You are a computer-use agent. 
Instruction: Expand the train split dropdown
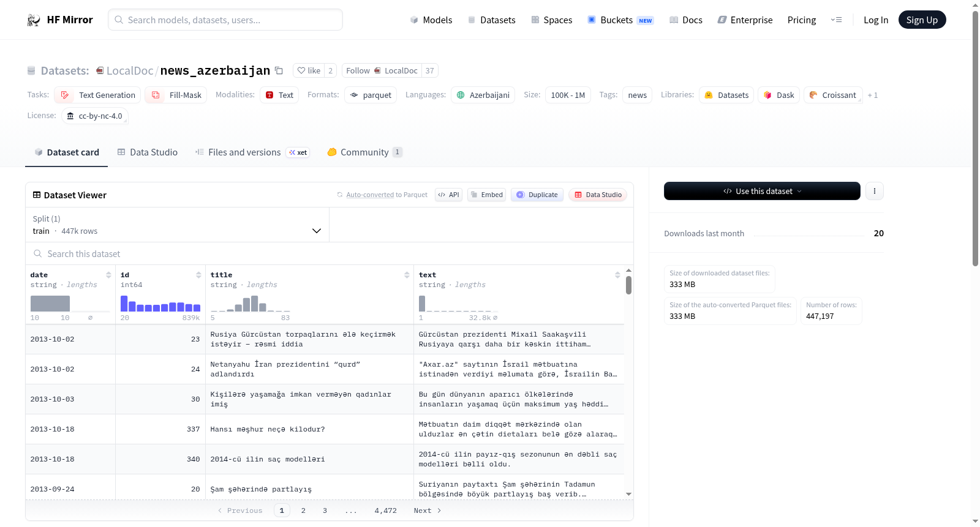point(177,225)
